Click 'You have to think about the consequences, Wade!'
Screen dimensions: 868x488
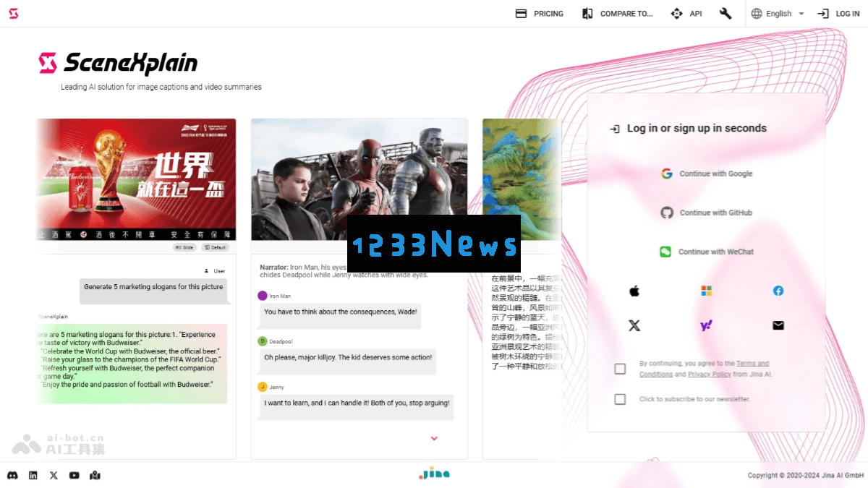(x=341, y=315)
